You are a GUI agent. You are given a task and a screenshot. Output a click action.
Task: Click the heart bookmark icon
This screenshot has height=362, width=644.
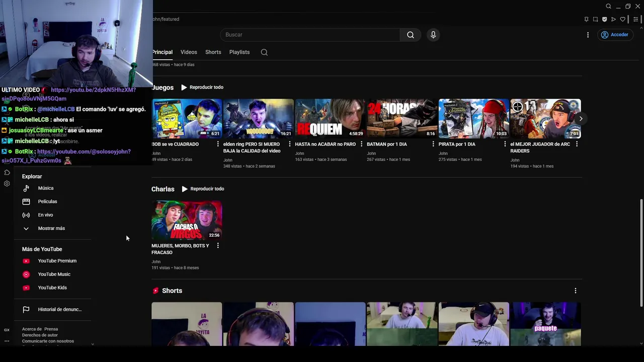tap(622, 20)
